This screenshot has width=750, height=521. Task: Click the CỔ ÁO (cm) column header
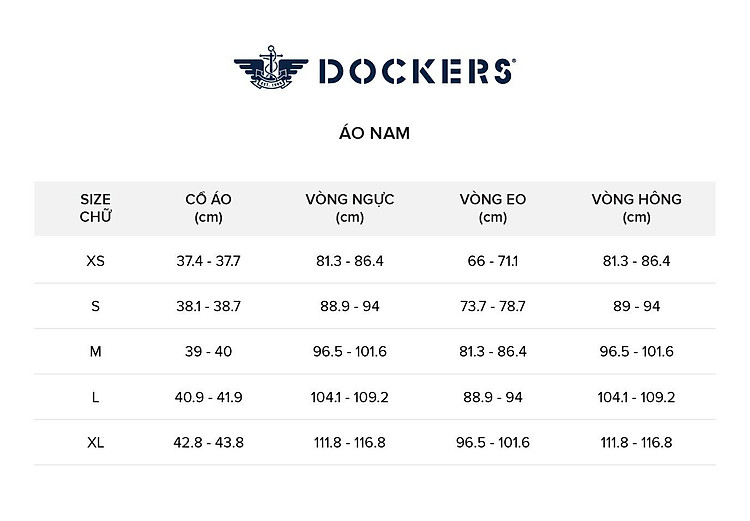click(x=208, y=208)
